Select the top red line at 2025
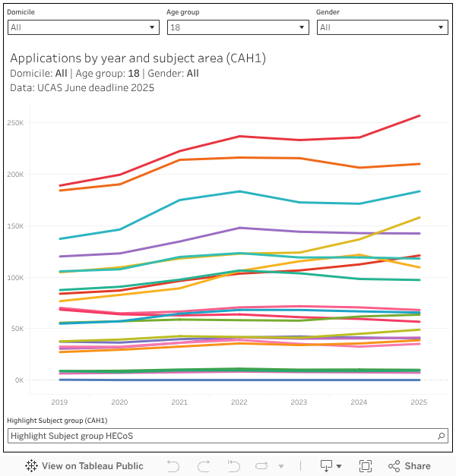The height and width of the screenshot is (476, 456). tap(420, 116)
